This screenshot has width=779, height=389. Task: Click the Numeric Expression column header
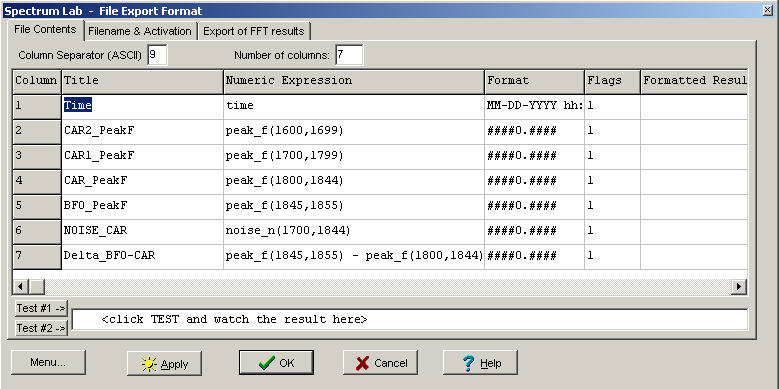pos(354,81)
